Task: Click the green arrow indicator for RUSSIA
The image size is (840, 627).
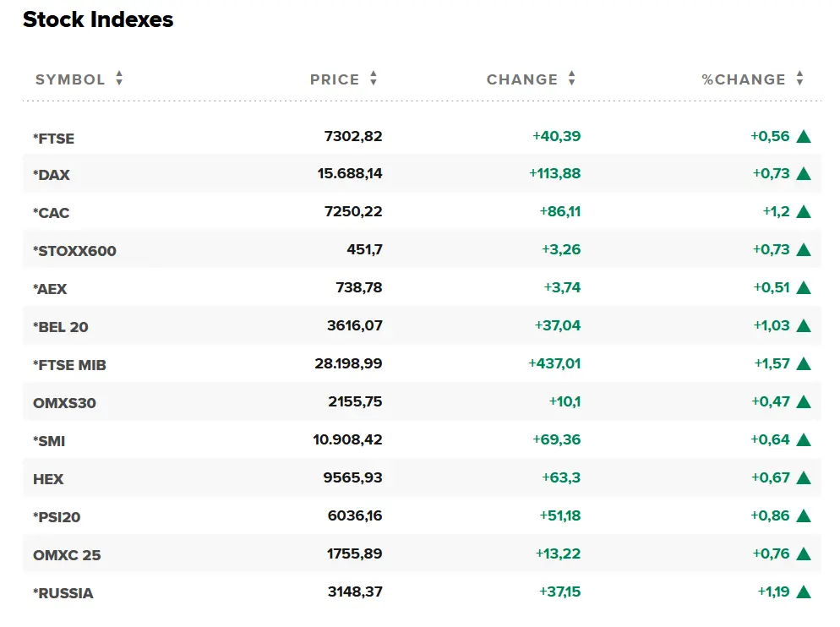Action: click(805, 592)
